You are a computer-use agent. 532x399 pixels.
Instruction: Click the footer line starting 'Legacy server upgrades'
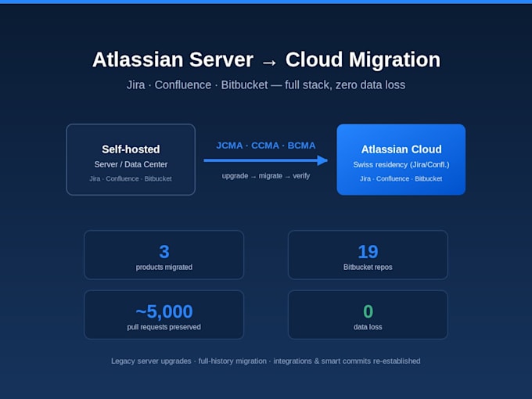pos(266,361)
